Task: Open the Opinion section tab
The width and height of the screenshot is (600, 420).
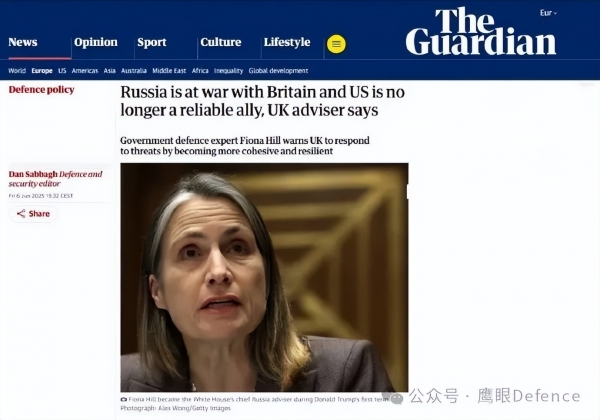Action: click(x=96, y=42)
